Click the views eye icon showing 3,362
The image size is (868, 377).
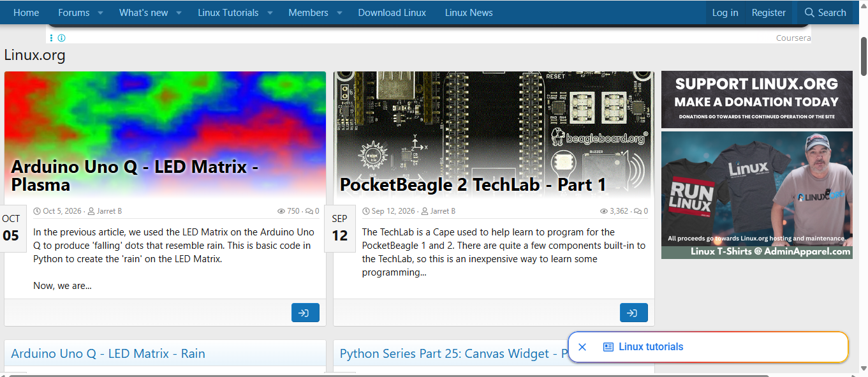(x=604, y=211)
